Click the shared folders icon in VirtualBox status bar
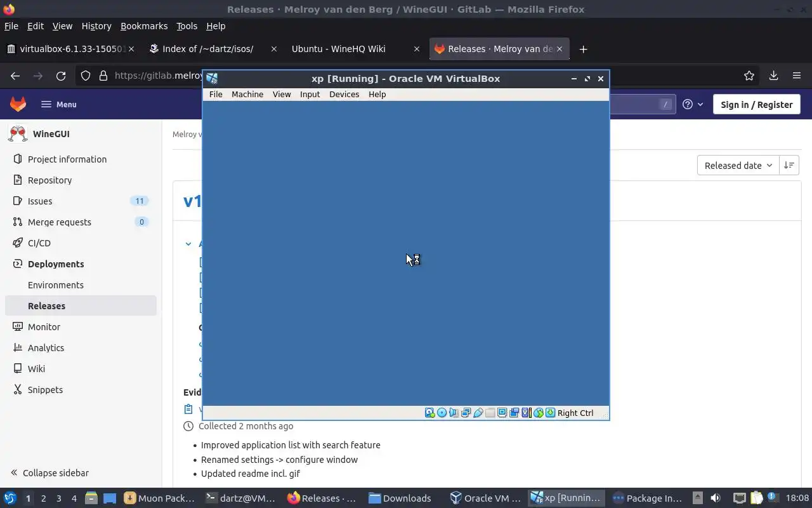The width and height of the screenshot is (812, 508). tap(490, 413)
